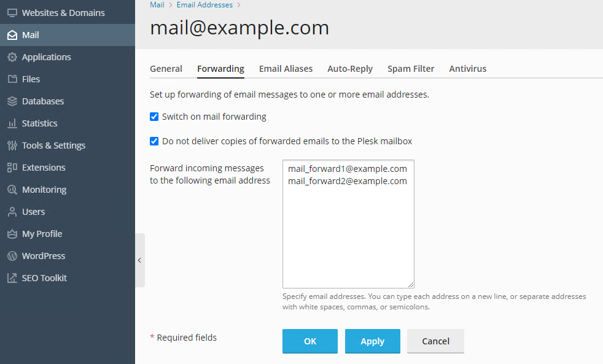
Task: Open Tools & Settings
Action: tap(53, 145)
